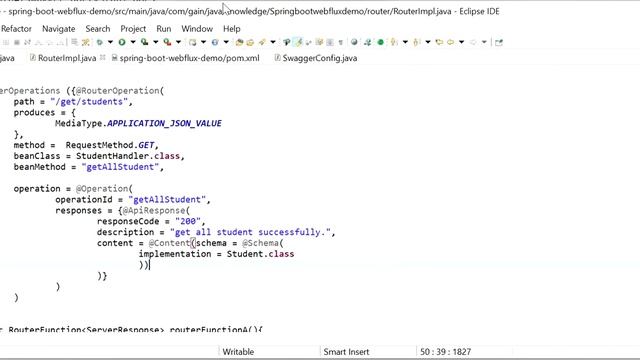Click the New Java element wizard icon
The width and height of the screenshot is (640, 360).
[x=192, y=42]
